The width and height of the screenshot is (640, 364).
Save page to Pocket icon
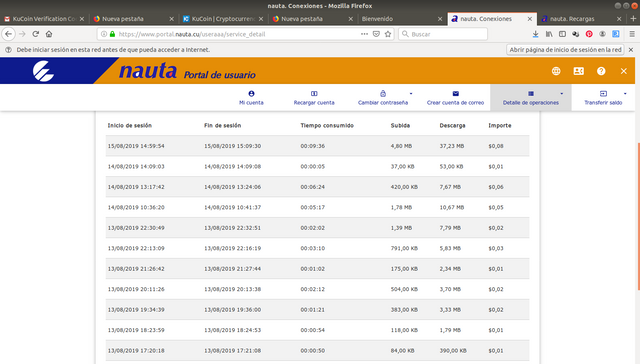pos(376,34)
